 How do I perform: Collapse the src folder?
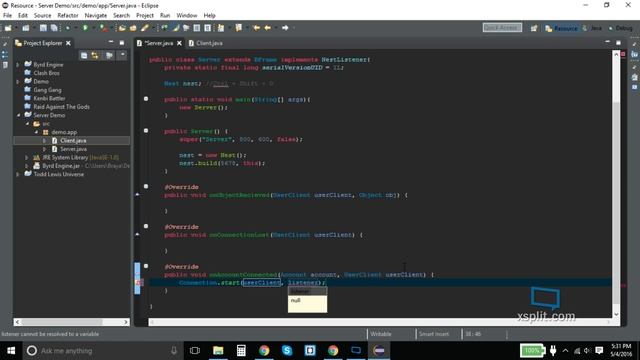(x=27, y=124)
